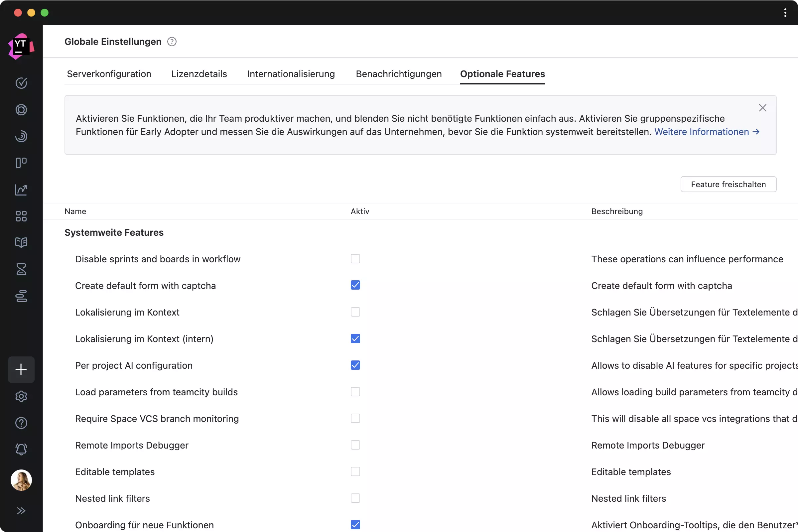Open the knowledge base icon in sidebar
This screenshot has height=532, width=798.
tap(21, 243)
